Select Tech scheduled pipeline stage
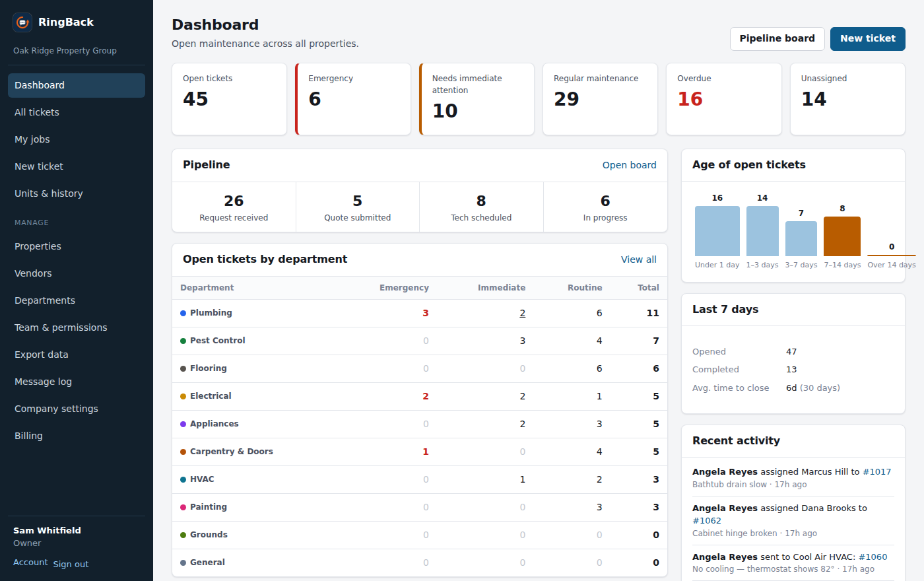 (481, 207)
